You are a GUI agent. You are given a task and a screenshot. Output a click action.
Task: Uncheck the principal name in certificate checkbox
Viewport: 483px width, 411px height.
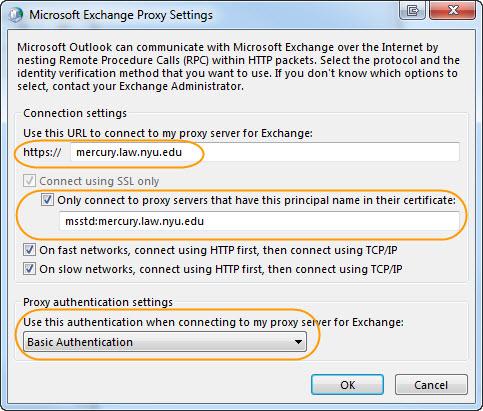tap(47, 200)
